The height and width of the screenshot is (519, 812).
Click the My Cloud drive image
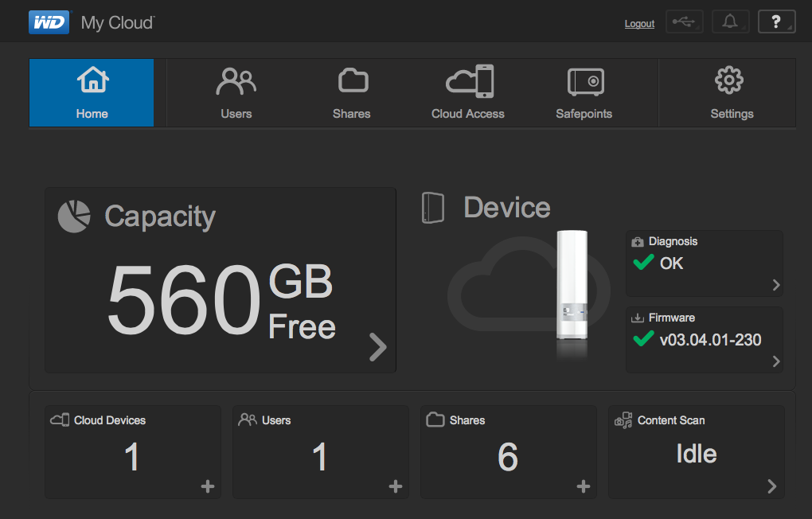tap(572, 286)
